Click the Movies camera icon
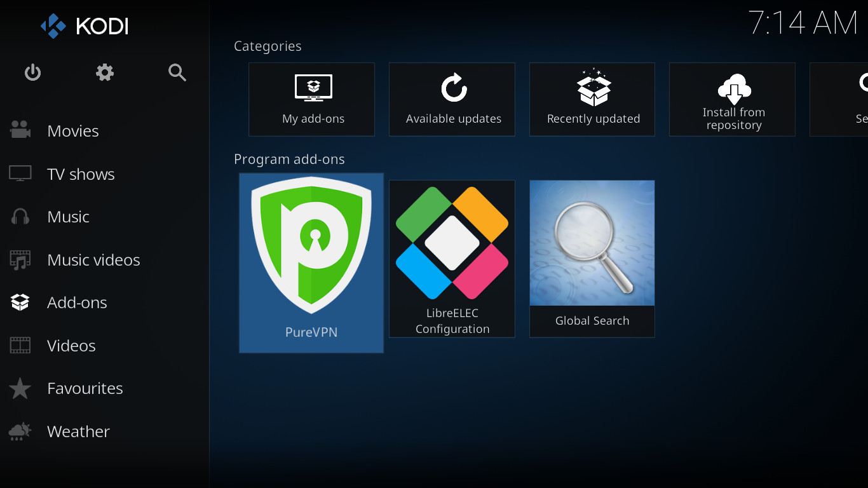This screenshot has height=488, width=868. pyautogui.click(x=20, y=130)
